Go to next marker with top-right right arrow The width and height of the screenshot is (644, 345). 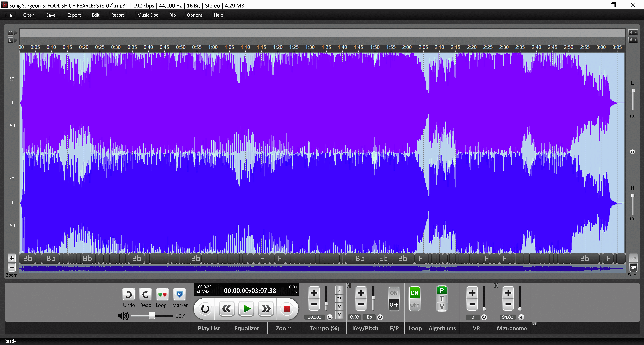pyautogui.click(x=635, y=32)
